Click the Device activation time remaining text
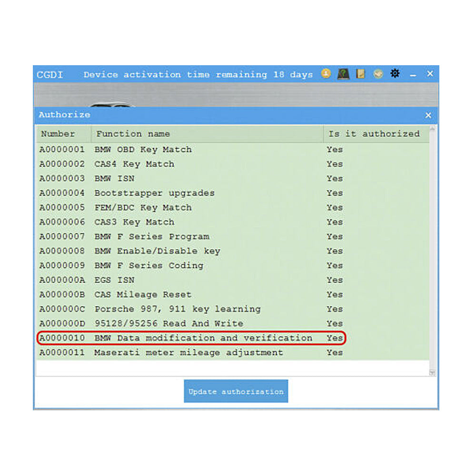This screenshot has width=476, height=476. [x=198, y=74]
